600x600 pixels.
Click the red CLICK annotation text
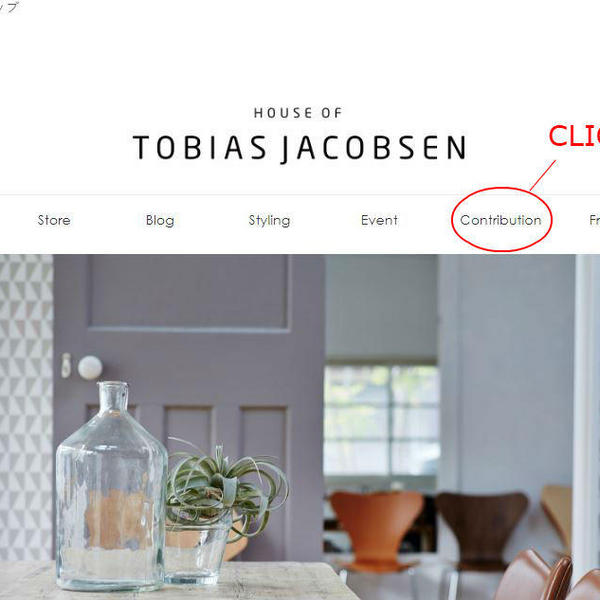[574, 135]
